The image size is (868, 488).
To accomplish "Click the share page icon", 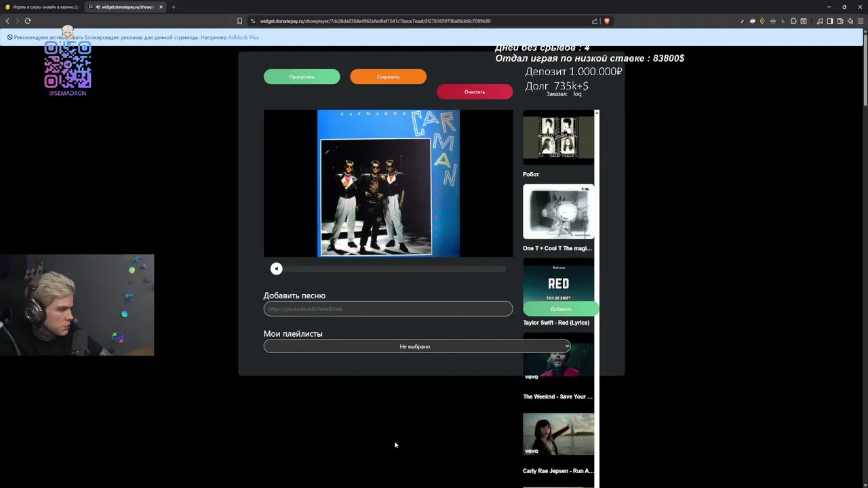I will pos(595,21).
